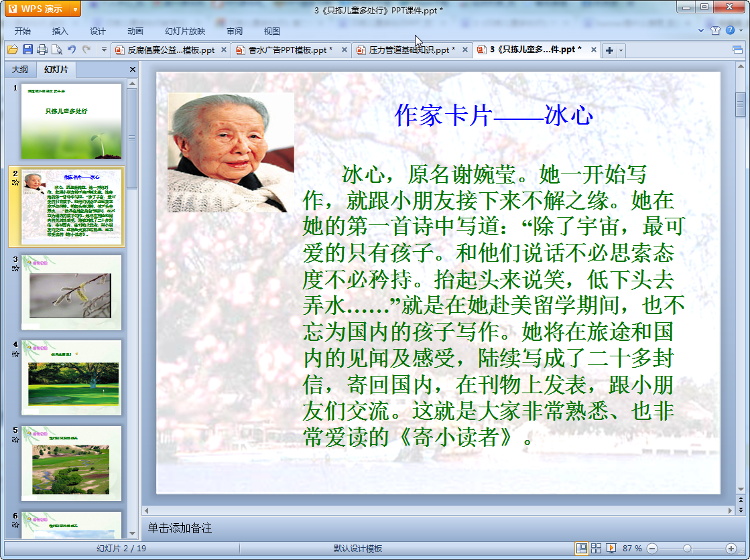Click the window switch icon at far right of tab bar

tap(737, 50)
